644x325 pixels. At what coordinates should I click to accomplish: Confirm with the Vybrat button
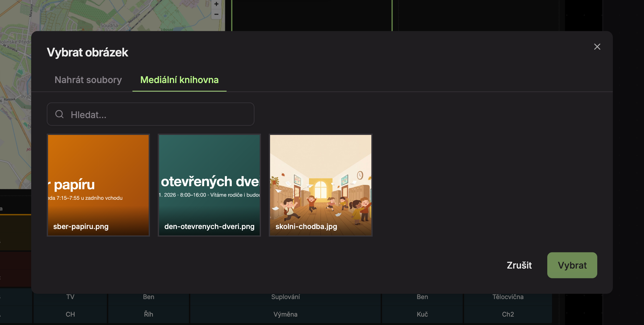(x=572, y=265)
